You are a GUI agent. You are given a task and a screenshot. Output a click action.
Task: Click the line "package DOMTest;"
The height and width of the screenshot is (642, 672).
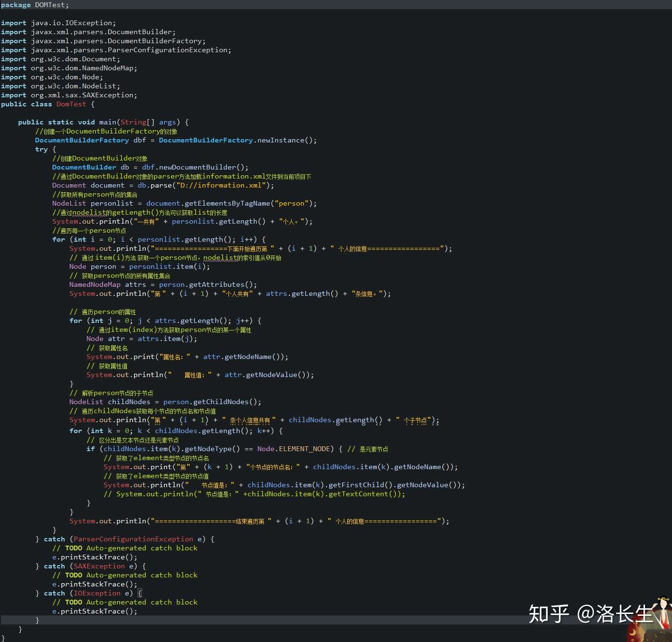35,5
